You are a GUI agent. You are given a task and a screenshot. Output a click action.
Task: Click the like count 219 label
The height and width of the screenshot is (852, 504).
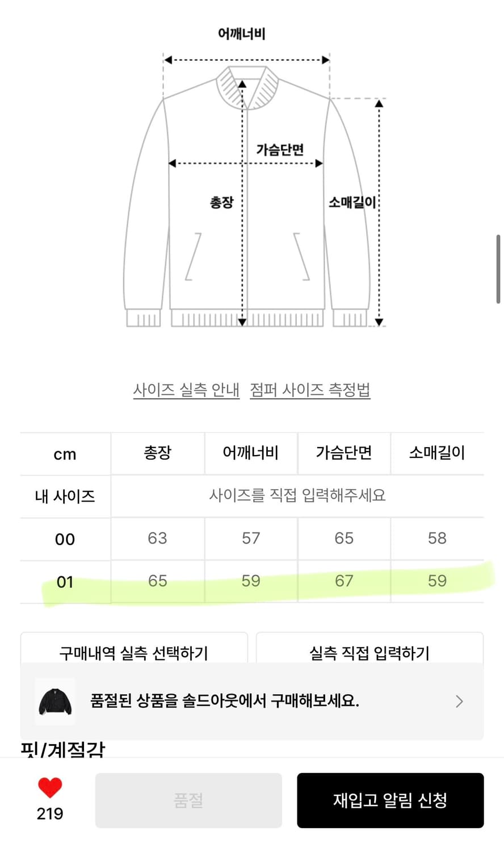(50, 813)
